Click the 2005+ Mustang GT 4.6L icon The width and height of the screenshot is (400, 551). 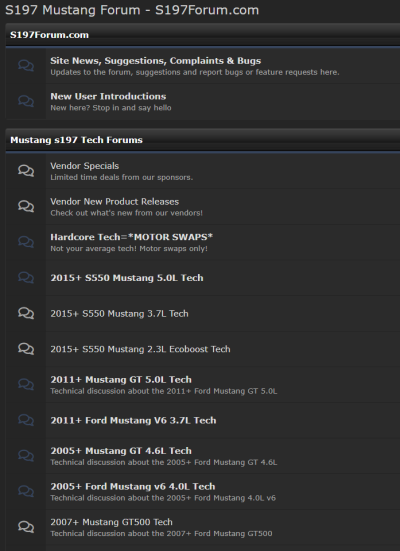tap(26, 456)
